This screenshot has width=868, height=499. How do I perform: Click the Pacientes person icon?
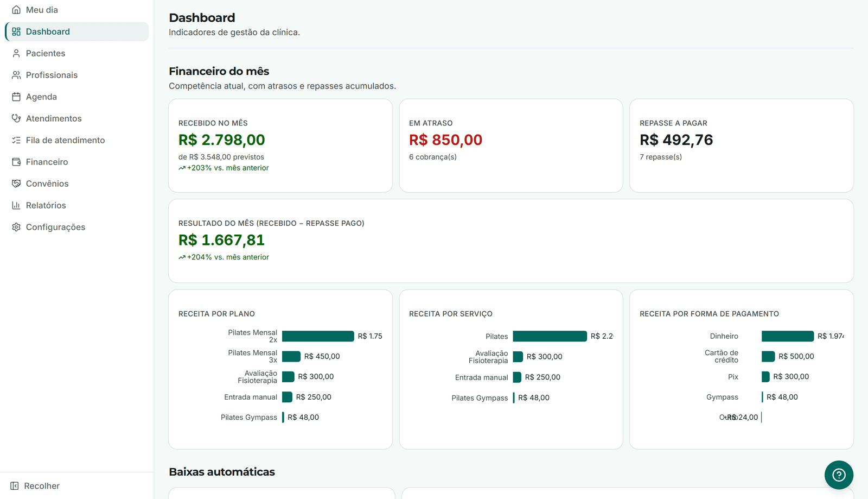click(x=16, y=53)
